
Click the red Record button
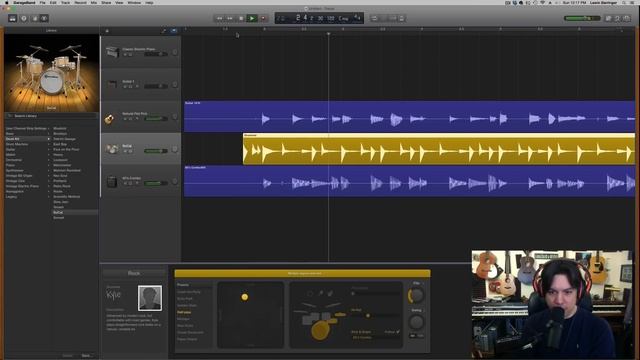(x=263, y=18)
